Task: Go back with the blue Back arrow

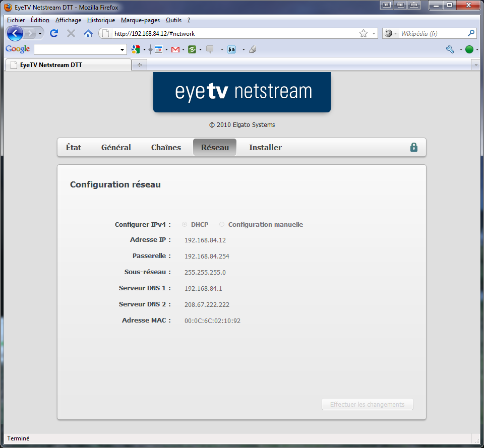Action: (x=15, y=33)
